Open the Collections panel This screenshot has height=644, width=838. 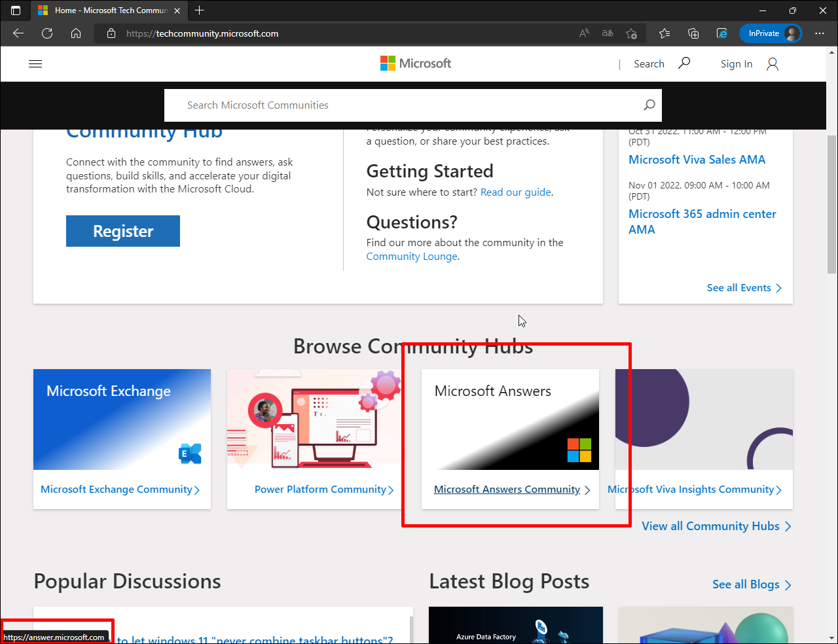point(693,33)
